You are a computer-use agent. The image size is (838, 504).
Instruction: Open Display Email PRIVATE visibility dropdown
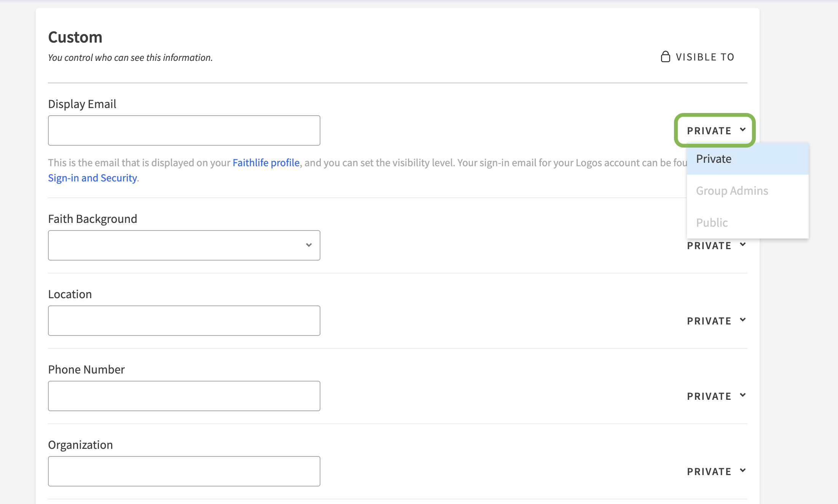click(x=716, y=130)
